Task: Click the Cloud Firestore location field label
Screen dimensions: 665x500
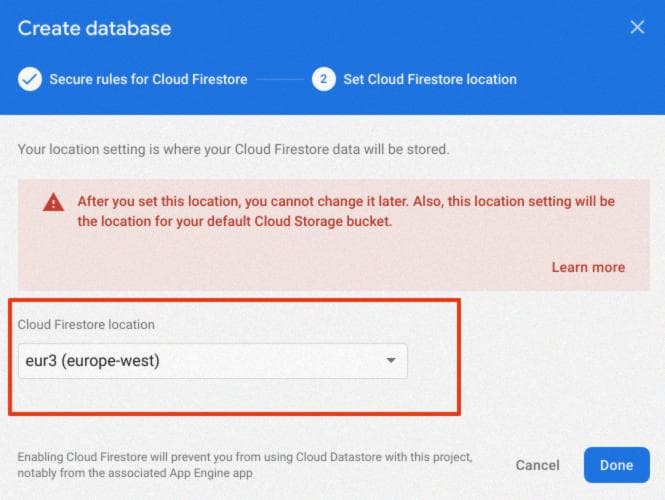Action: [x=86, y=324]
